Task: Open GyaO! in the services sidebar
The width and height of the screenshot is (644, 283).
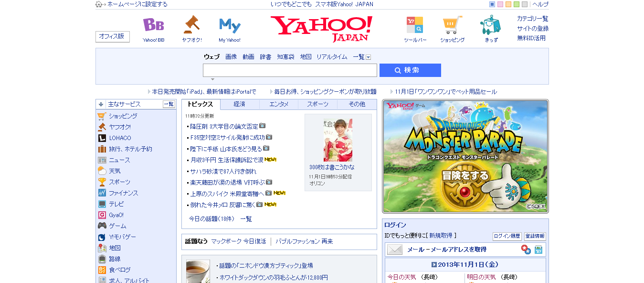Action: point(116,215)
